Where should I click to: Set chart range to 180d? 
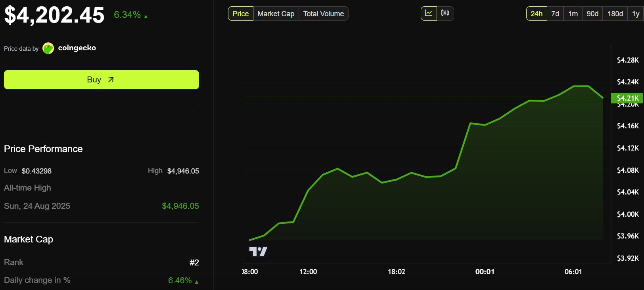click(x=615, y=13)
